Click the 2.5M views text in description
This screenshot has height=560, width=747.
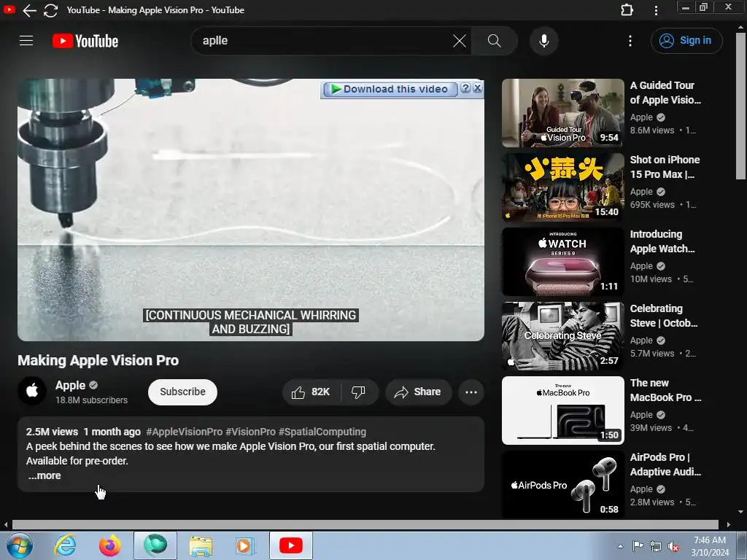click(52, 432)
